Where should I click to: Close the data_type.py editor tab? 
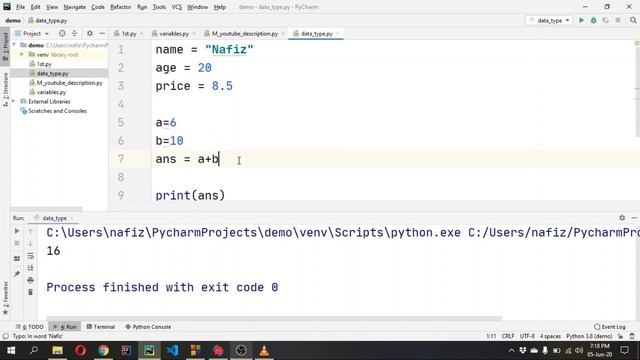(x=338, y=33)
